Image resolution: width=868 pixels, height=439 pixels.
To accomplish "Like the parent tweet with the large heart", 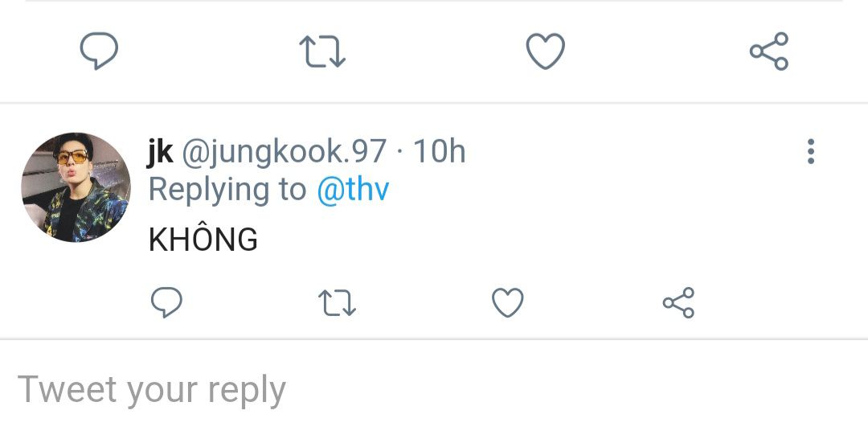I will [545, 51].
